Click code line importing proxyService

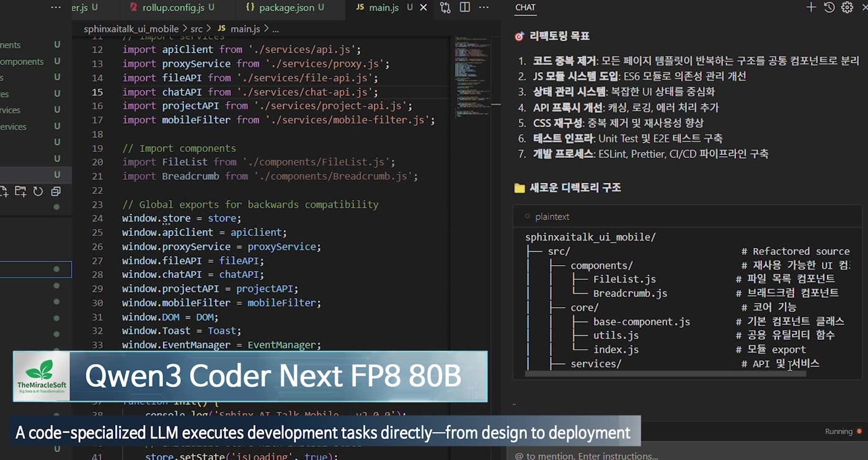point(255,64)
